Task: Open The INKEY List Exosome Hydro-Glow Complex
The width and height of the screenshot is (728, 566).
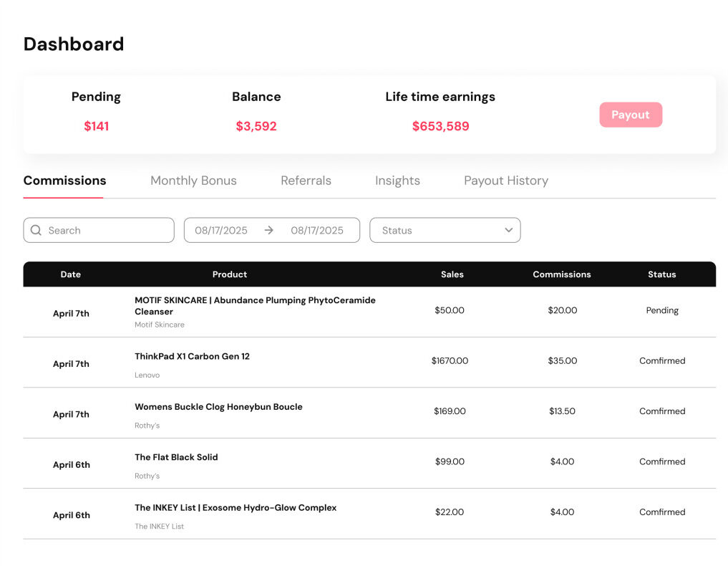Action: 236,507
